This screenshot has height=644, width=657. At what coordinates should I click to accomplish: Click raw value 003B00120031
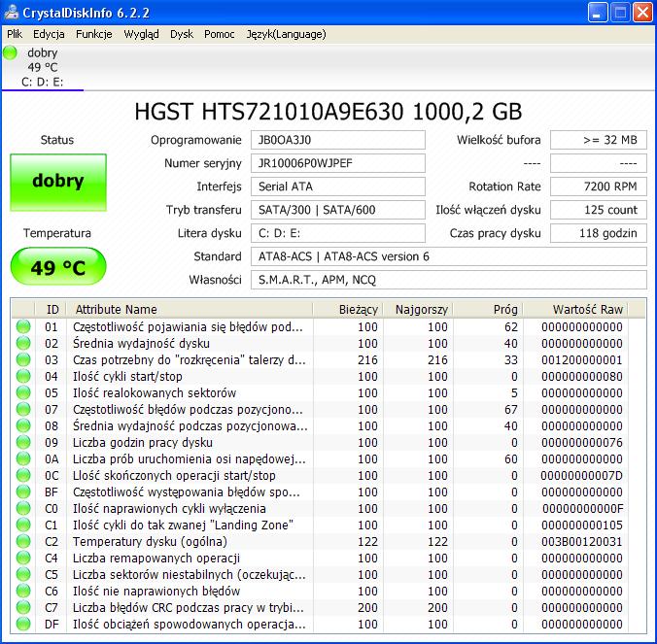[581, 541]
